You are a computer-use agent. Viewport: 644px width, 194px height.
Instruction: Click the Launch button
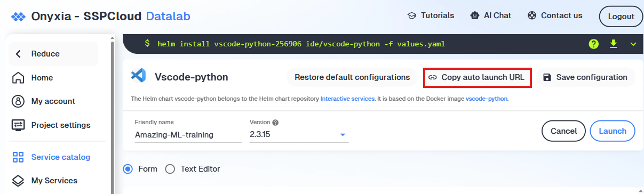pyautogui.click(x=613, y=131)
